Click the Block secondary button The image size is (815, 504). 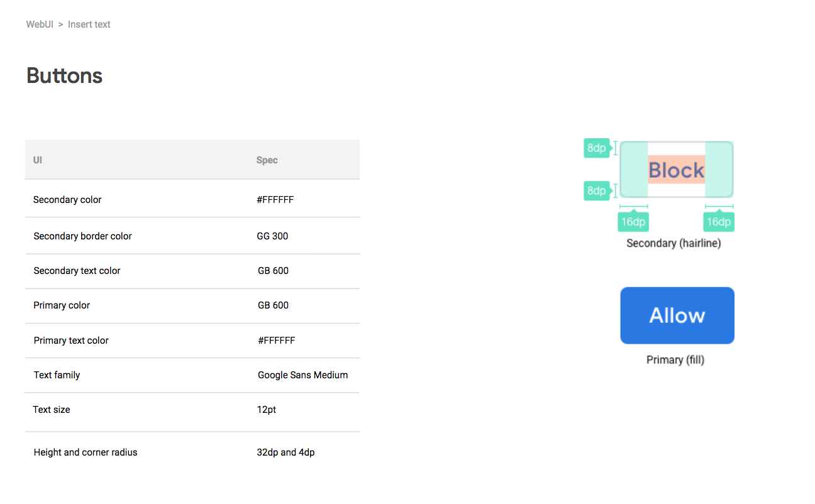[677, 170]
